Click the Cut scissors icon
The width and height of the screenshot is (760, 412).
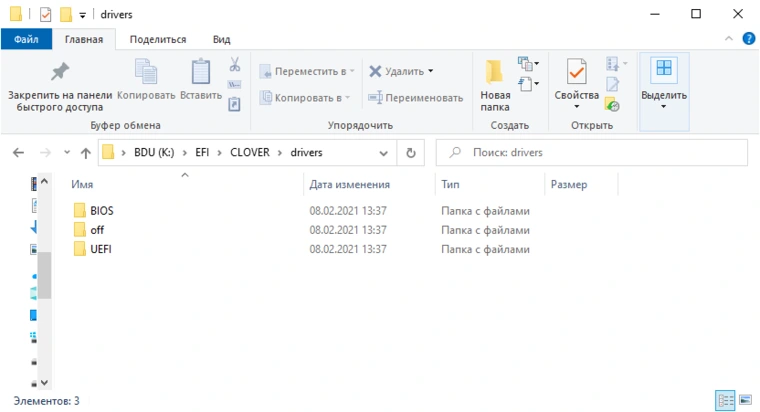coord(235,64)
